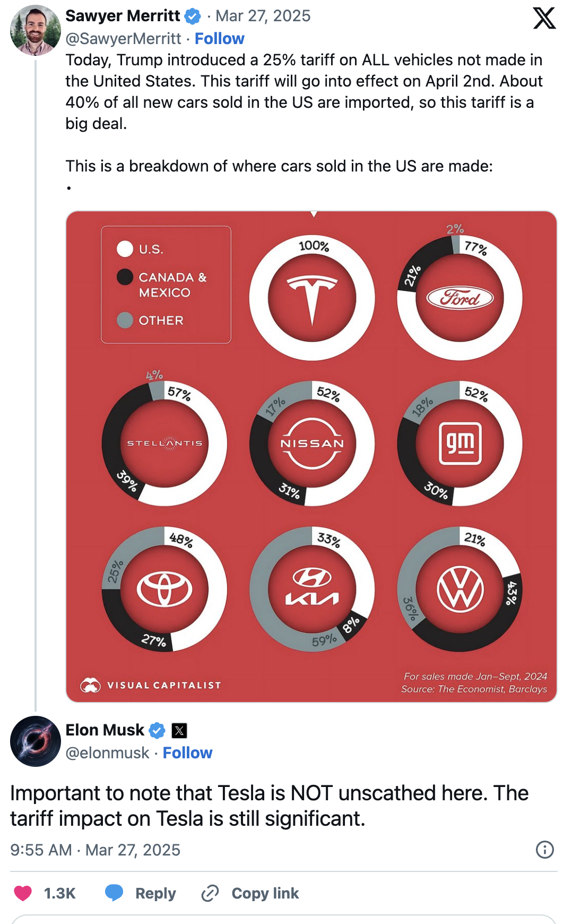Follow Sawyer Merritt

(x=220, y=39)
